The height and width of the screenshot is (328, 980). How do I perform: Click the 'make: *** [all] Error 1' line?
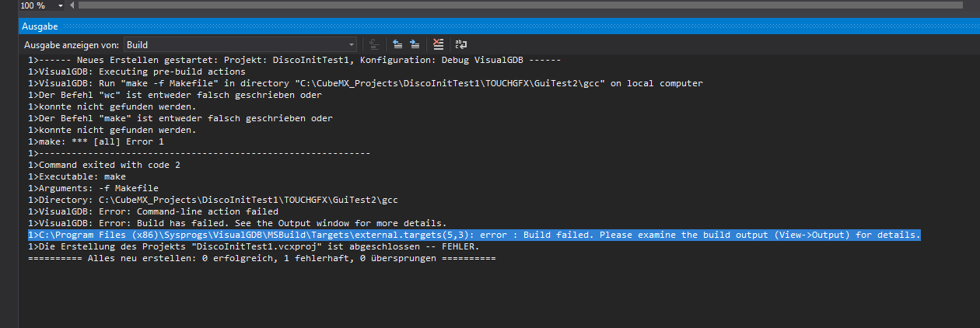tap(96, 141)
